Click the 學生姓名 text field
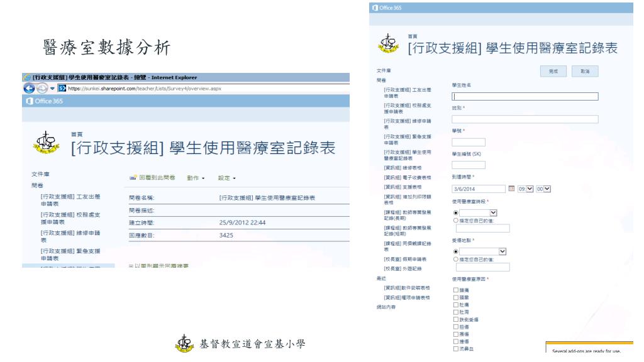 pyautogui.click(x=525, y=96)
